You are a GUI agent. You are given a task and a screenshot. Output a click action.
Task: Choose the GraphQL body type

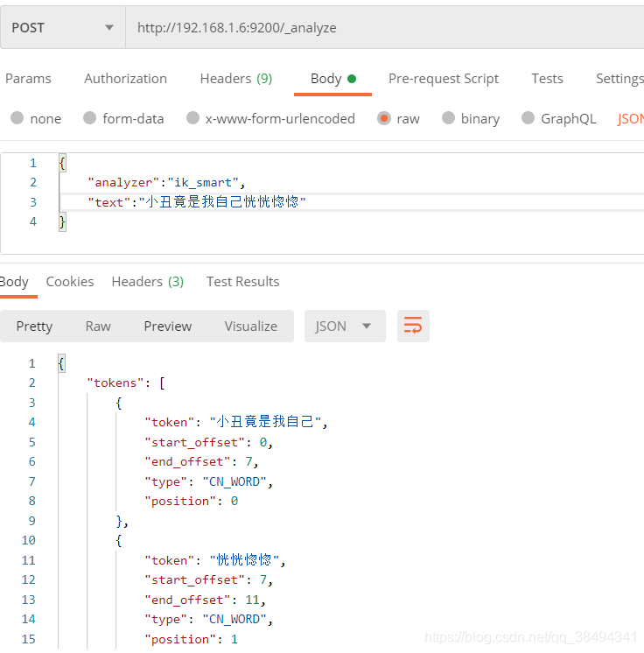click(528, 119)
